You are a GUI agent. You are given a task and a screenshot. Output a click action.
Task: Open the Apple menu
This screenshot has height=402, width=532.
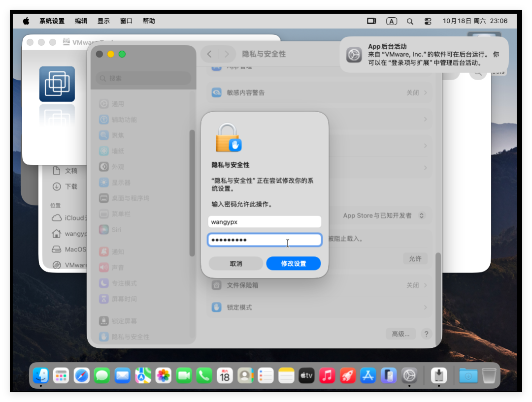tap(26, 21)
